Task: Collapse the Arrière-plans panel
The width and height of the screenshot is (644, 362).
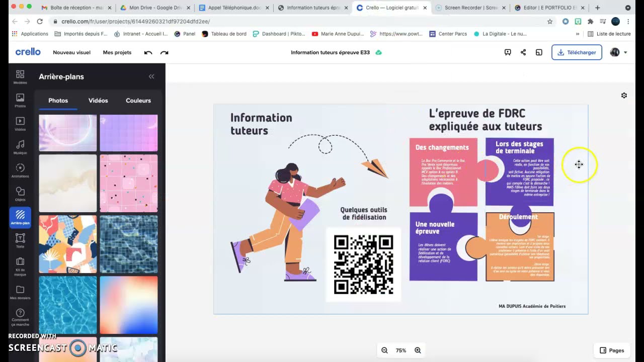Action: [x=151, y=76]
